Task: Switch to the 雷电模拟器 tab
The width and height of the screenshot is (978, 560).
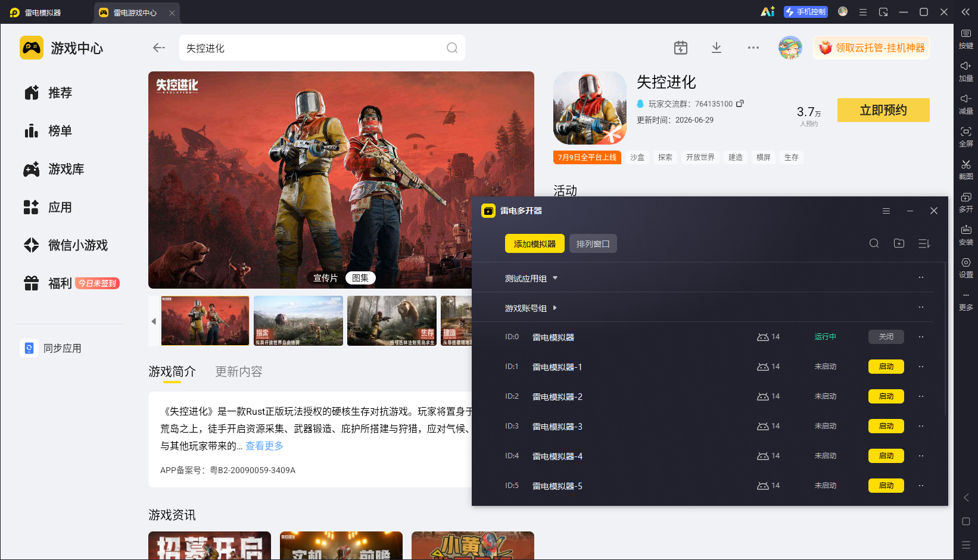Action: (36, 12)
